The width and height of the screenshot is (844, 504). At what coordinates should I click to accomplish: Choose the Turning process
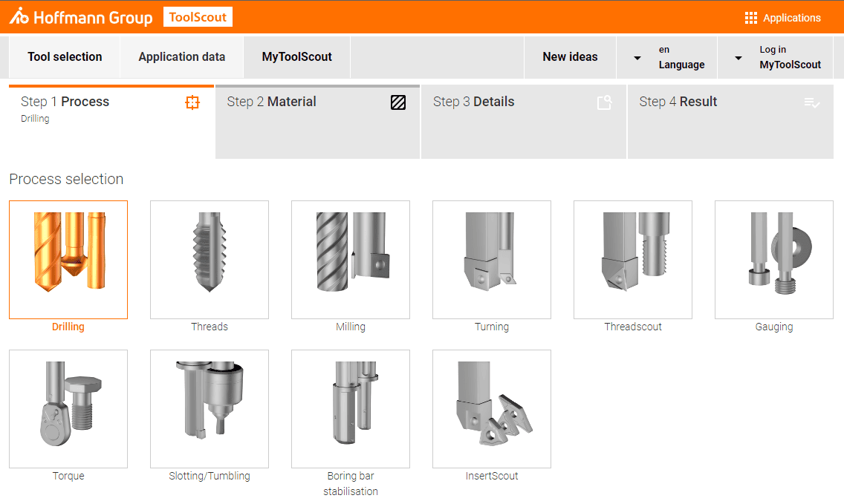[491, 260]
